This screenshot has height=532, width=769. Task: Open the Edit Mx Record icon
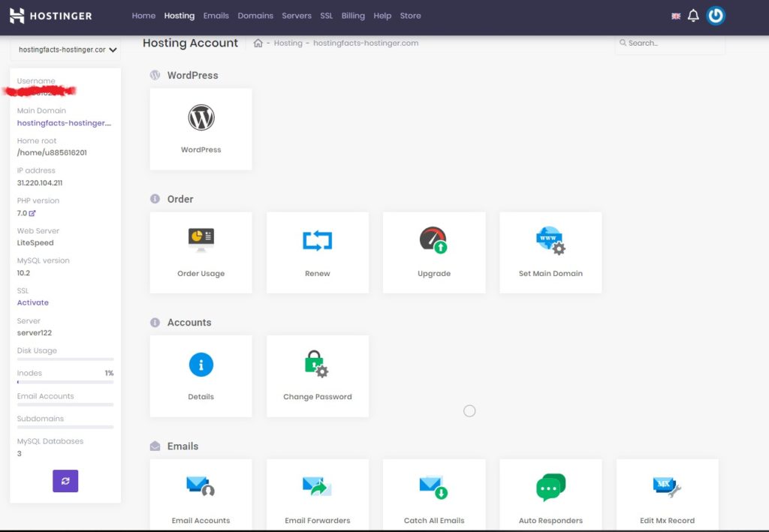(x=667, y=487)
